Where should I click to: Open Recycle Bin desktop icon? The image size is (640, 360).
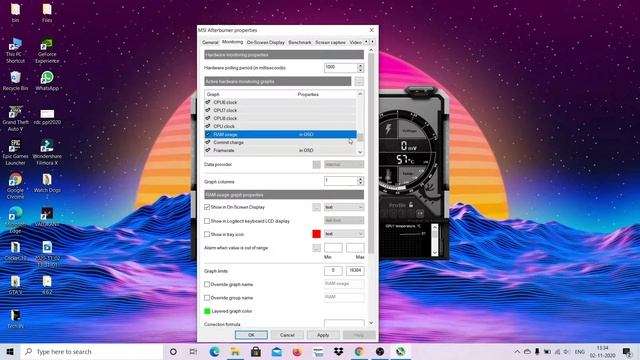tap(15, 81)
